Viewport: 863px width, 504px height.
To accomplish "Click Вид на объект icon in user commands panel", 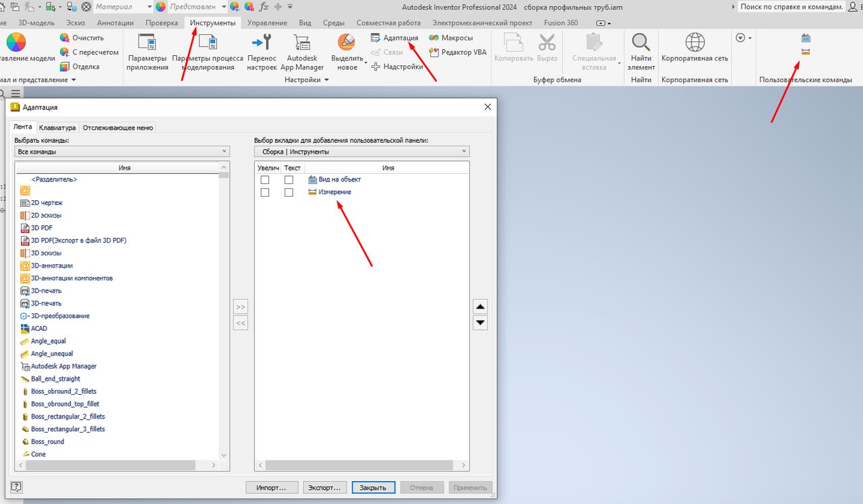I will point(805,38).
